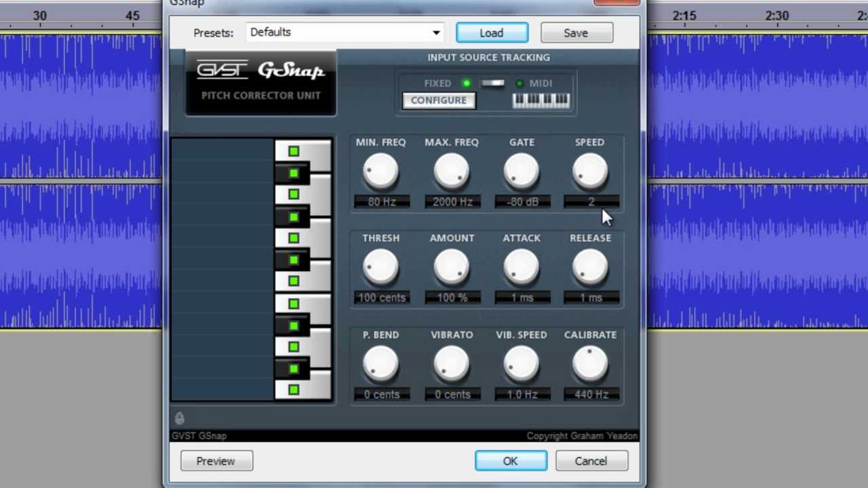This screenshot has width=868, height=488.
Task: Click the GATE knob
Action: 521,171
